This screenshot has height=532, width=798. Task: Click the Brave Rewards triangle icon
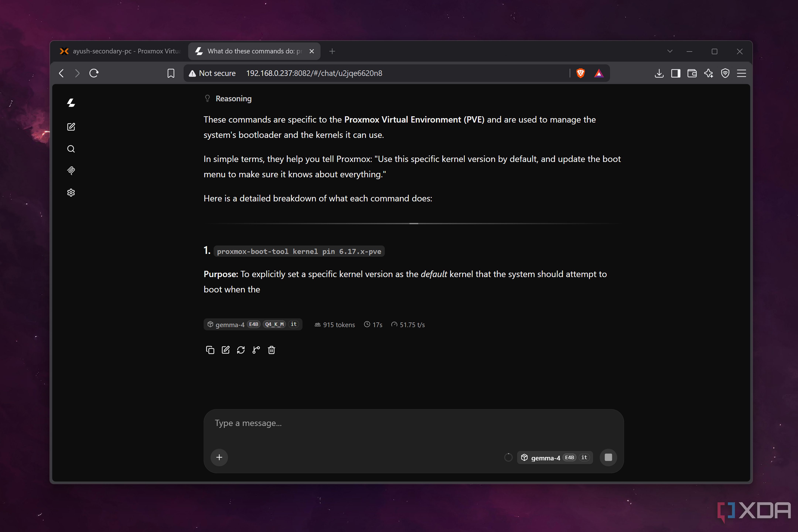tap(599, 73)
